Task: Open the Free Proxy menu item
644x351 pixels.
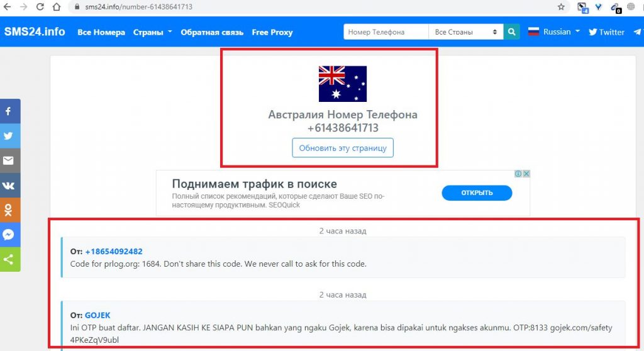Action: coord(272,32)
